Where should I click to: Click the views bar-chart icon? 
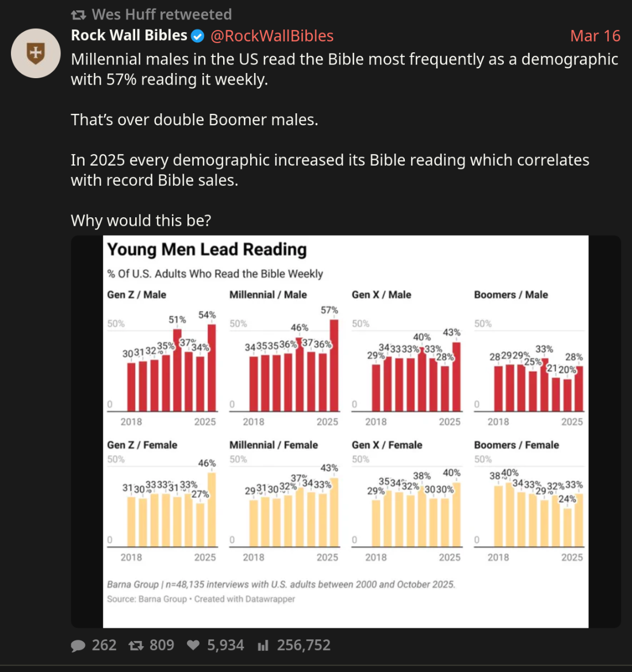(x=263, y=646)
